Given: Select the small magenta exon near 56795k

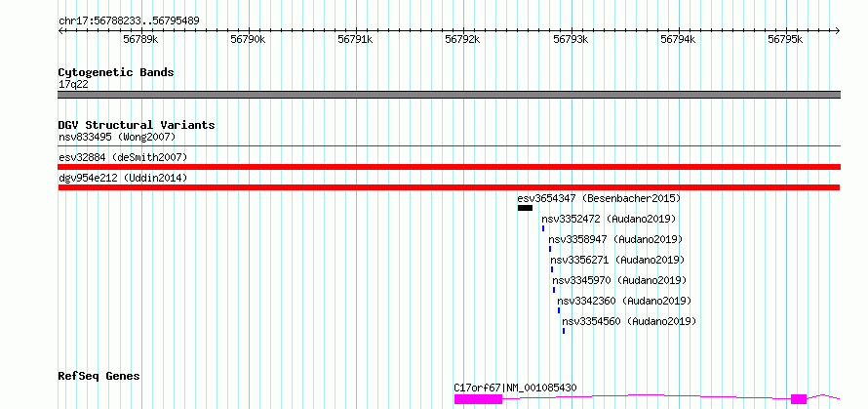Looking at the screenshot, I should (799, 398).
